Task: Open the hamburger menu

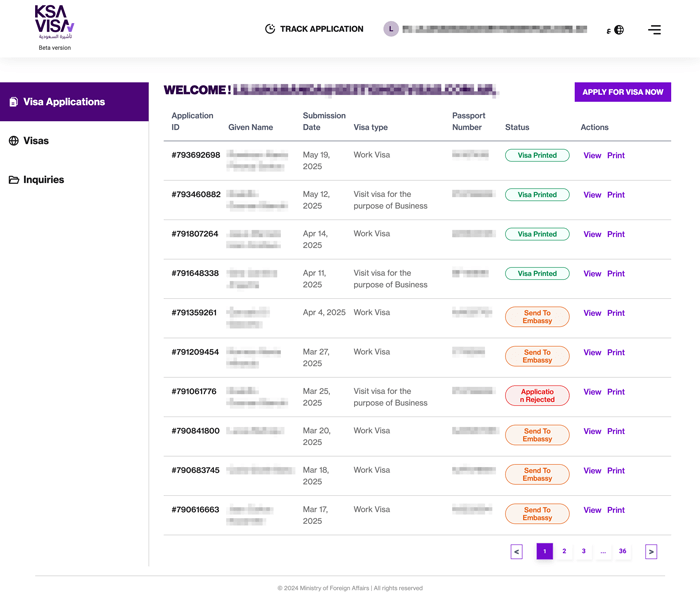Action: click(x=654, y=30)
